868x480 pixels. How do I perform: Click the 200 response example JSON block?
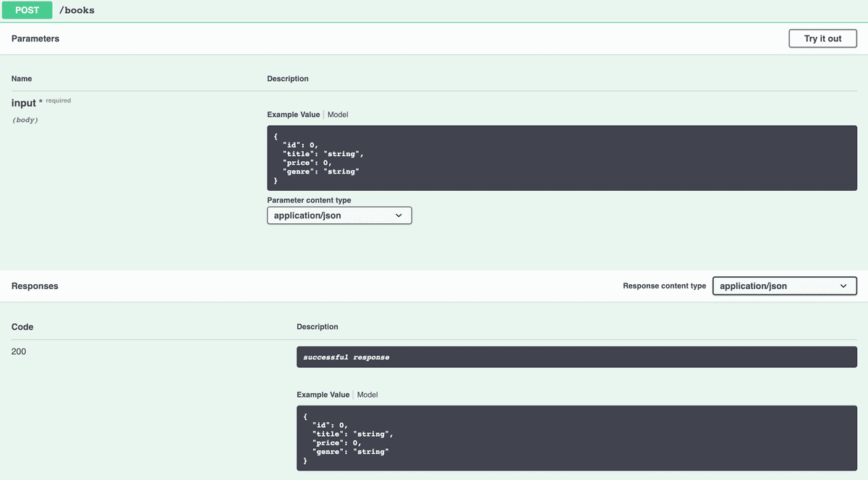point(576,438)
